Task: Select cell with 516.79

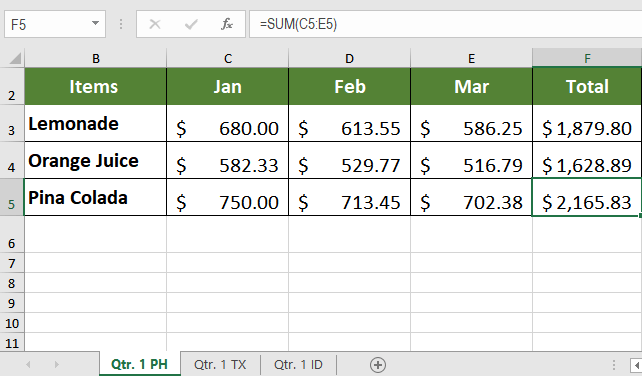Action: [471, 160]
